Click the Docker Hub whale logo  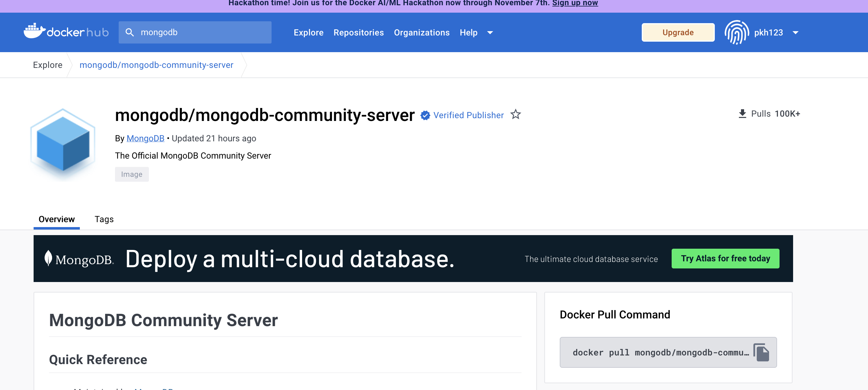click(x=66, y=32)
